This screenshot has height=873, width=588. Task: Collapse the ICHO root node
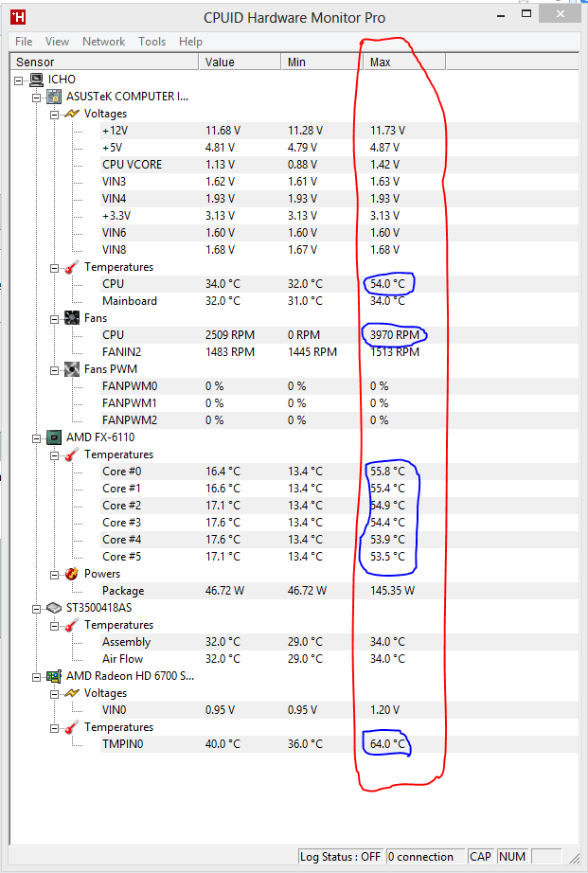pos(19,80)
